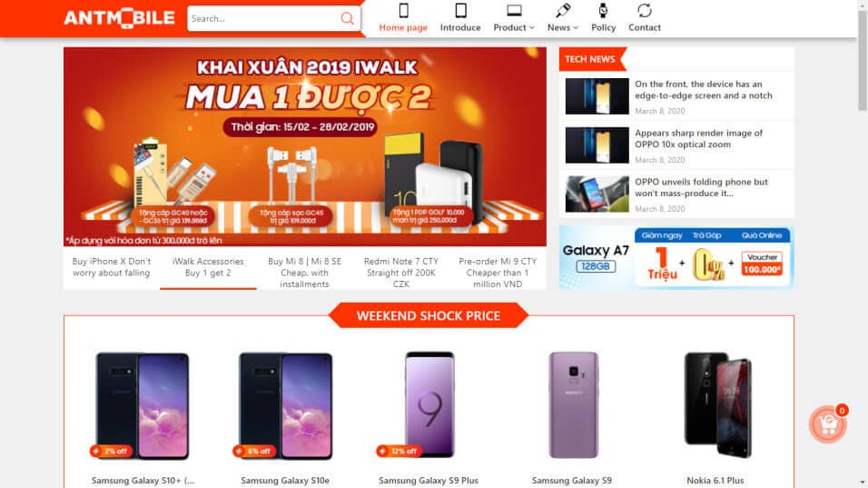Click the search magnifier icon
This screenshot has height=488, width=868.
(x=347, y=18)
